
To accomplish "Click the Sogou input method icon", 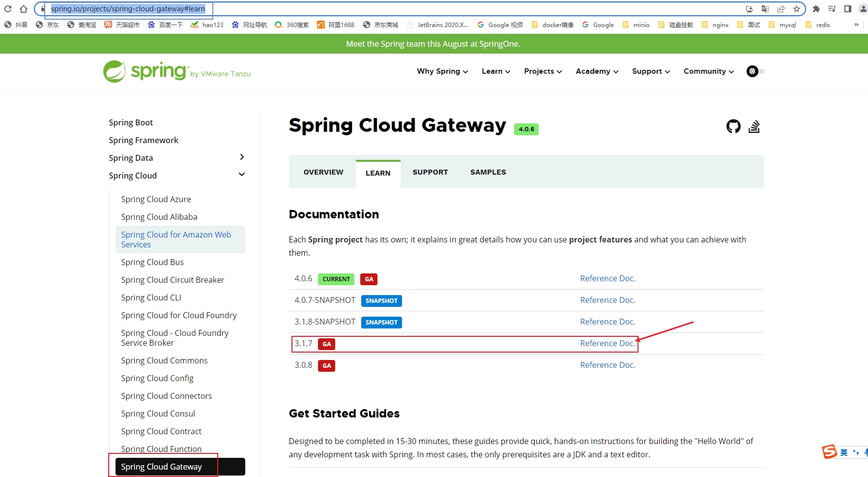I will 830,451.
